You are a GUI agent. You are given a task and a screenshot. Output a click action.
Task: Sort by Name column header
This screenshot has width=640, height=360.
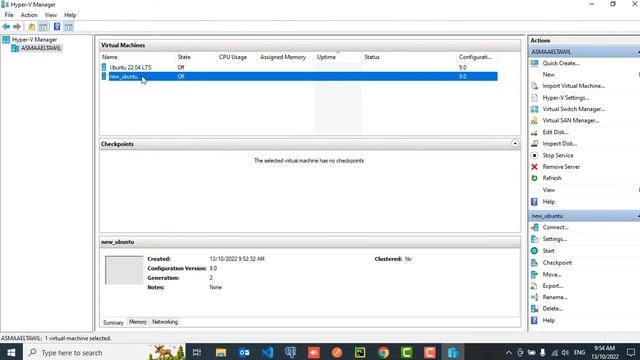tap(138, 57)
